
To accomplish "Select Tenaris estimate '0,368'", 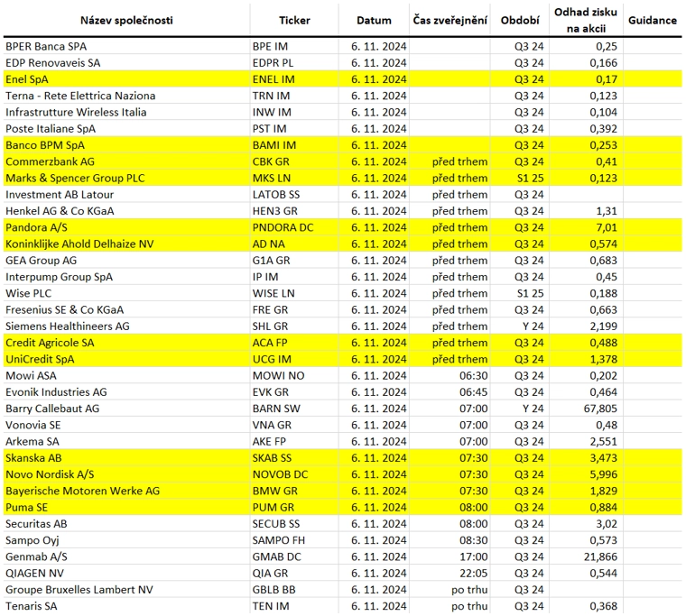I will tap(603, 606).
